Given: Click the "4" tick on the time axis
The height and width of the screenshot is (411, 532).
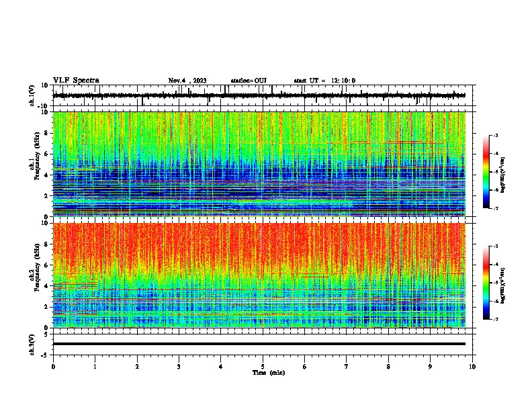Looking at the screenshot, I should (221, 367).
